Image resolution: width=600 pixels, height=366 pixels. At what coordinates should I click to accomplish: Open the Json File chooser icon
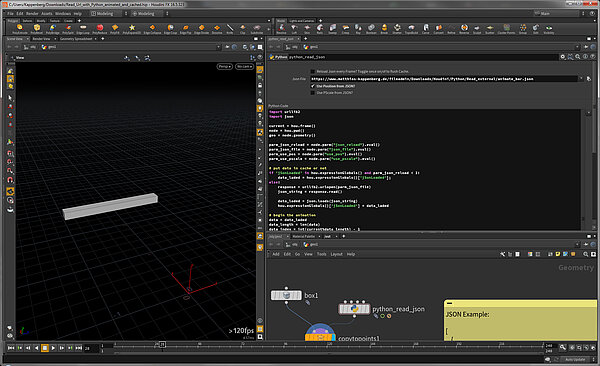[589, 79]
